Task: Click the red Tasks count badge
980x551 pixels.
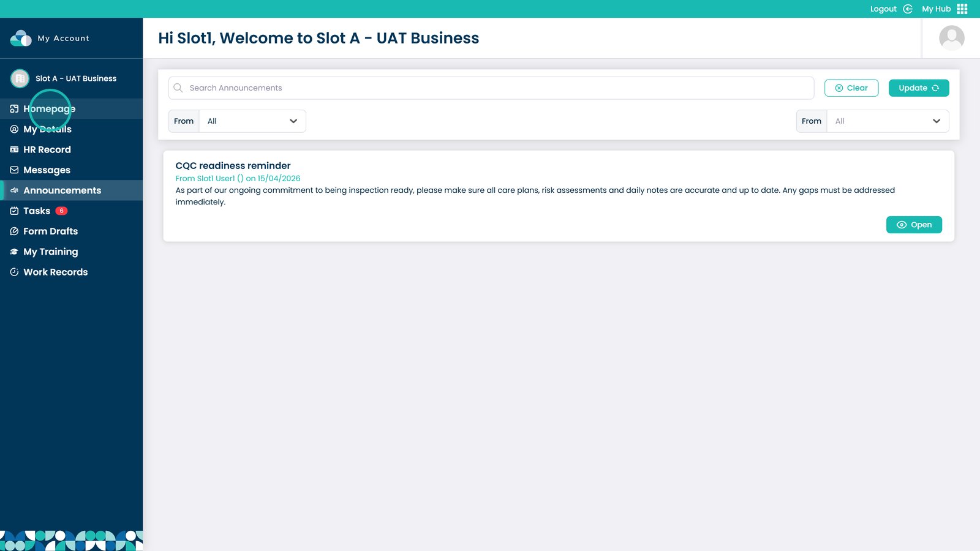Action: (x=61, y=211)
